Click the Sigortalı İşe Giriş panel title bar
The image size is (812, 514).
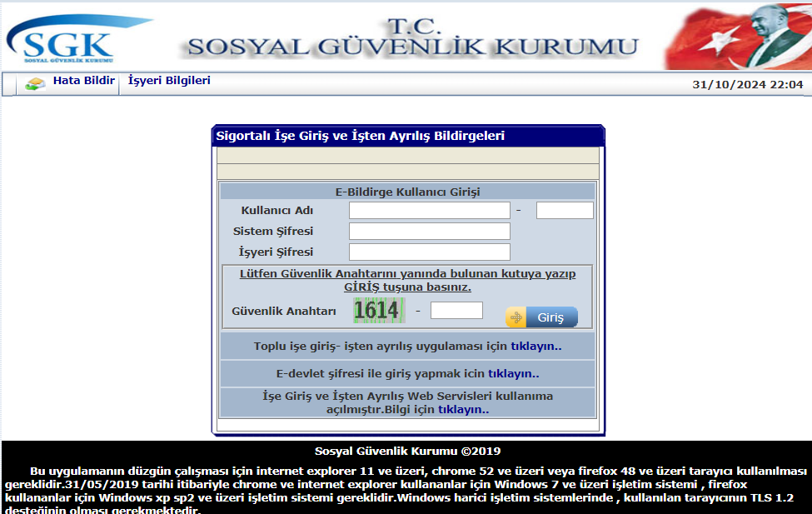(x=408, y=136)
